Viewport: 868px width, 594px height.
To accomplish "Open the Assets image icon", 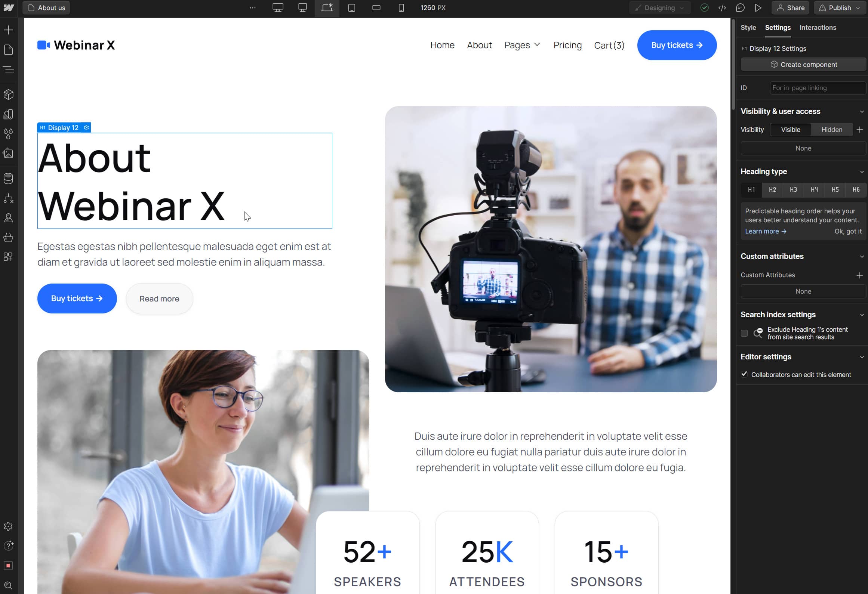I will click(8, 153).
